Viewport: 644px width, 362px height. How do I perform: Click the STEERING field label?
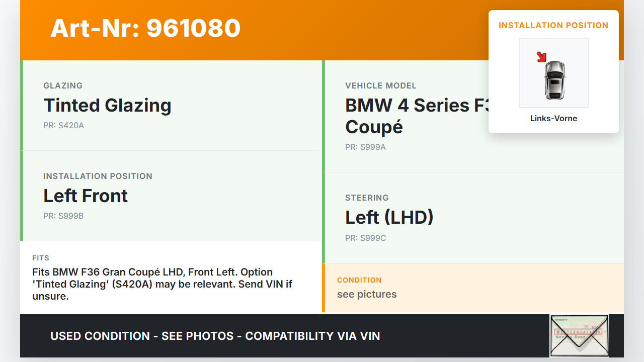[x=367, y=198]
